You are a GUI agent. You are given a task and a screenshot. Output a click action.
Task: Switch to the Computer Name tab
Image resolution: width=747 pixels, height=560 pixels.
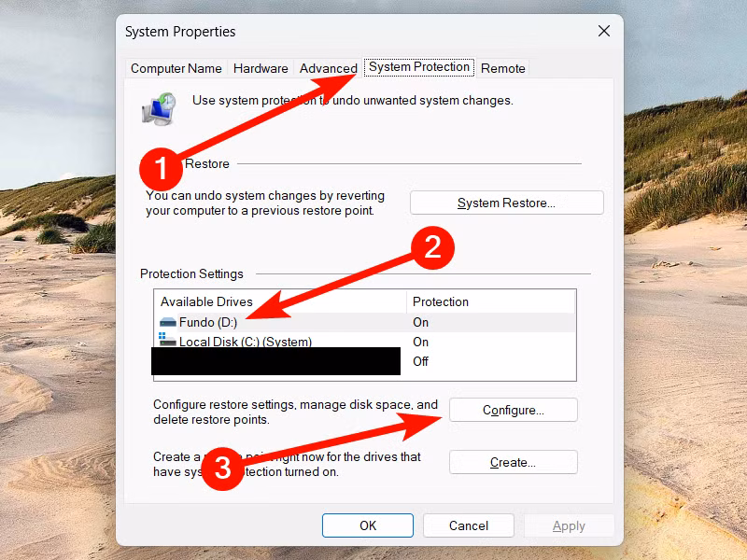point(176,68)
